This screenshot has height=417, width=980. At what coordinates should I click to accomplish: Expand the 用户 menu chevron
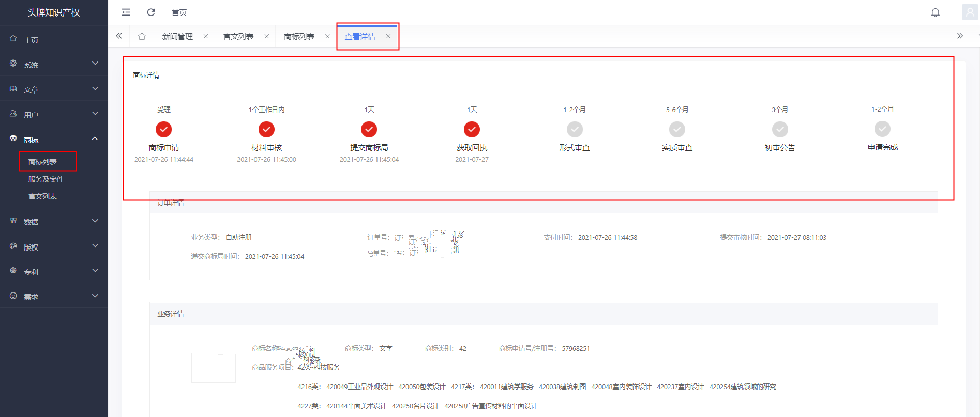(95, 114)
